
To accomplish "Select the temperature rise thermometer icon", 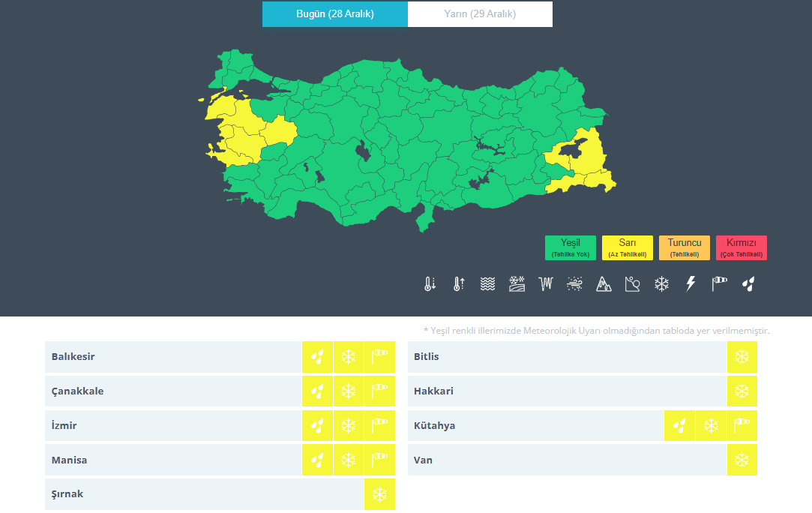I will (459, 284).
